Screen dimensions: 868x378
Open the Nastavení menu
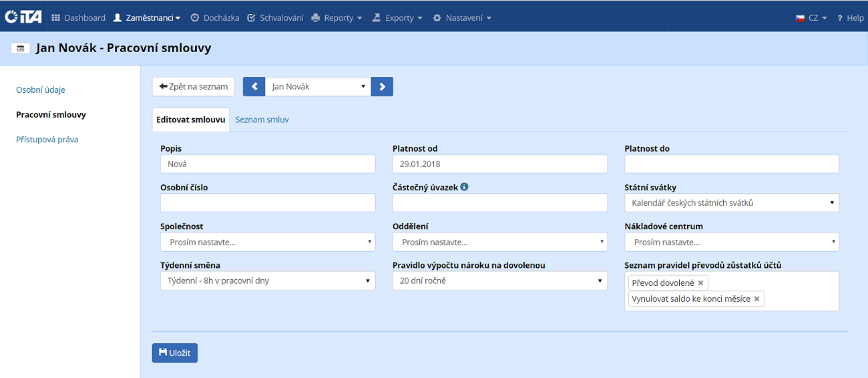[x=462, y=18]
